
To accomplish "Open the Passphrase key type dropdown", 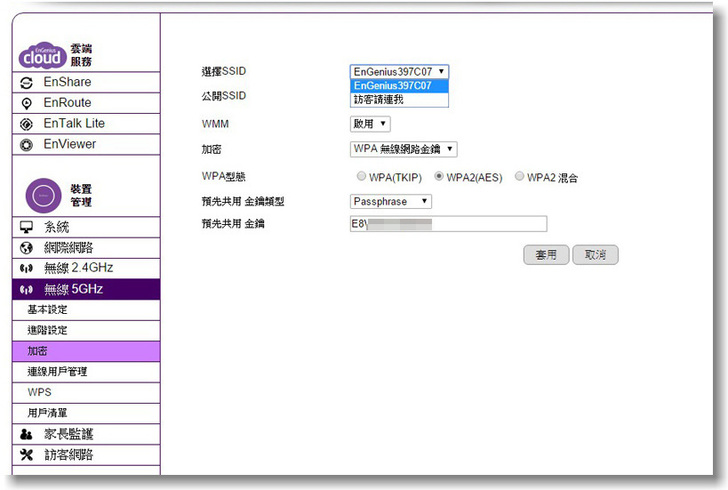I will pos(390,202).
